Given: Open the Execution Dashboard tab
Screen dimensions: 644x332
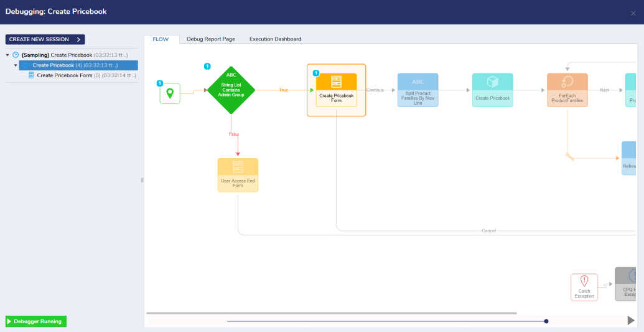Looking at the screenshot, I should [275, 39].
